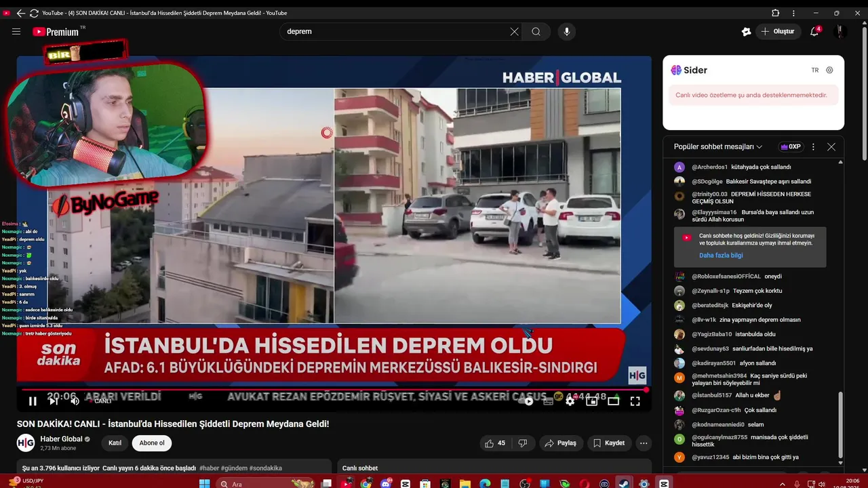Start voice search with microphone

click(x=567, y=31)
